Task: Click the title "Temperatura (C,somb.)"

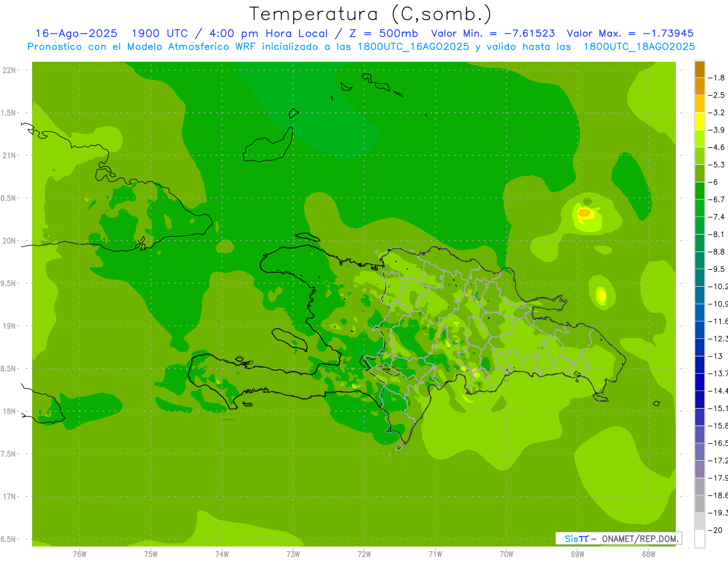Action: [x=370, y=14]
